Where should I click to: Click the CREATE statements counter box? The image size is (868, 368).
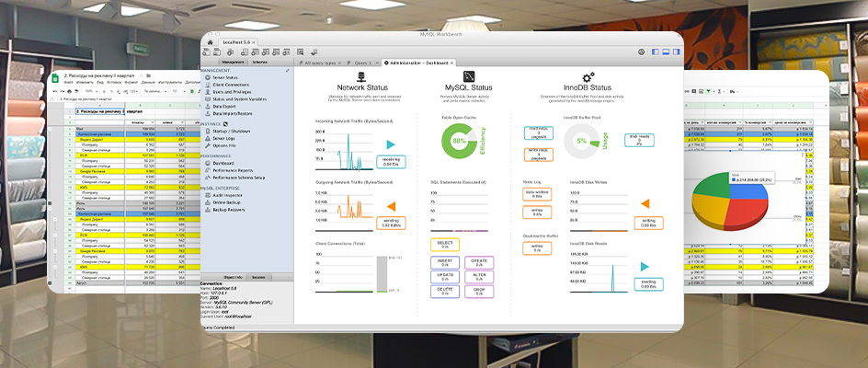click(x=479, y=262)
